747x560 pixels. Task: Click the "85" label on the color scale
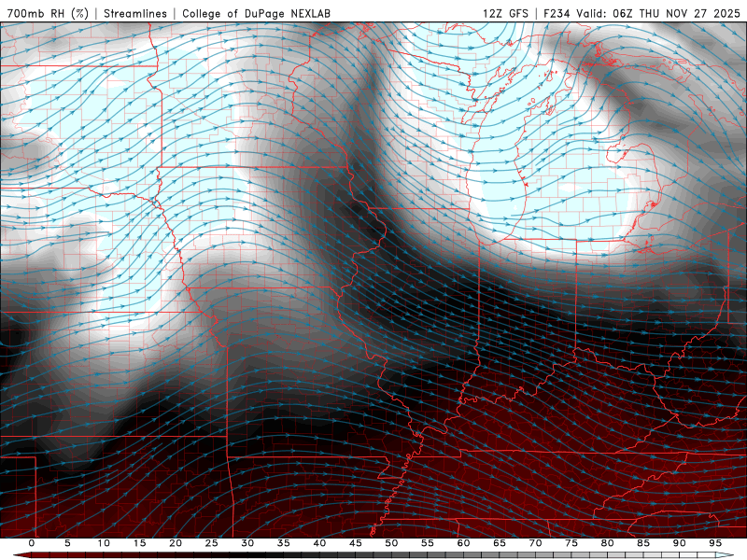point(643,543)
